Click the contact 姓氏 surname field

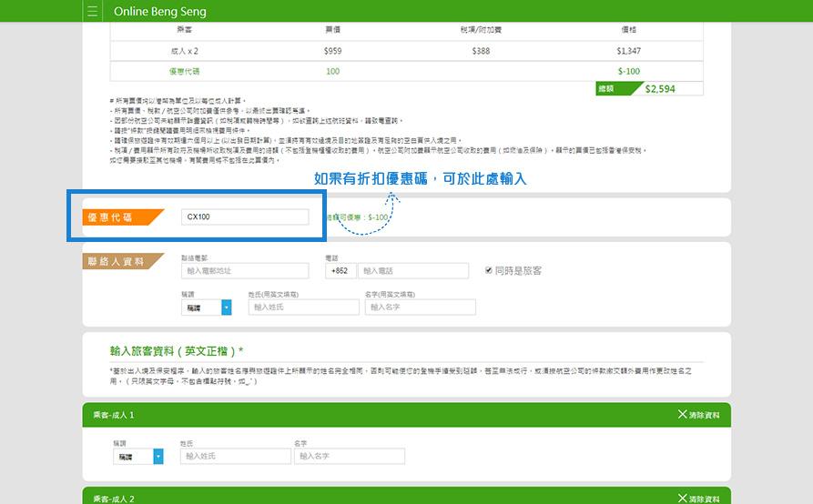tap(303, 307)
